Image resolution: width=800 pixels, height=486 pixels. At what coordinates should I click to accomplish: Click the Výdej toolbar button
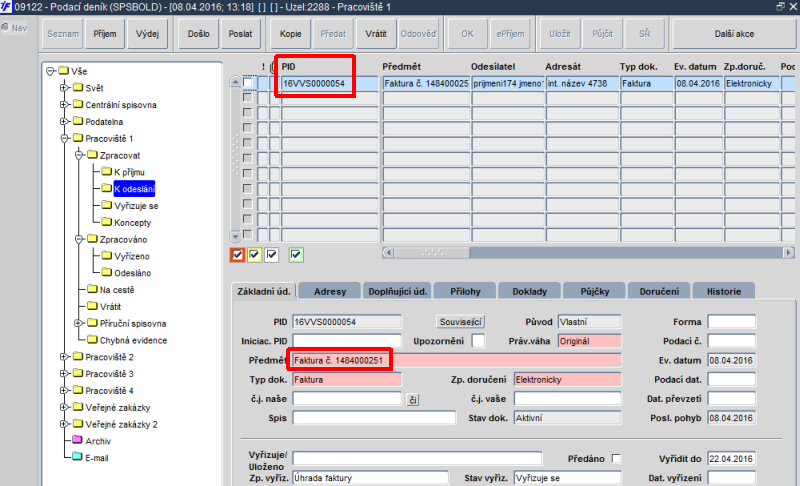tap(147, 34)
